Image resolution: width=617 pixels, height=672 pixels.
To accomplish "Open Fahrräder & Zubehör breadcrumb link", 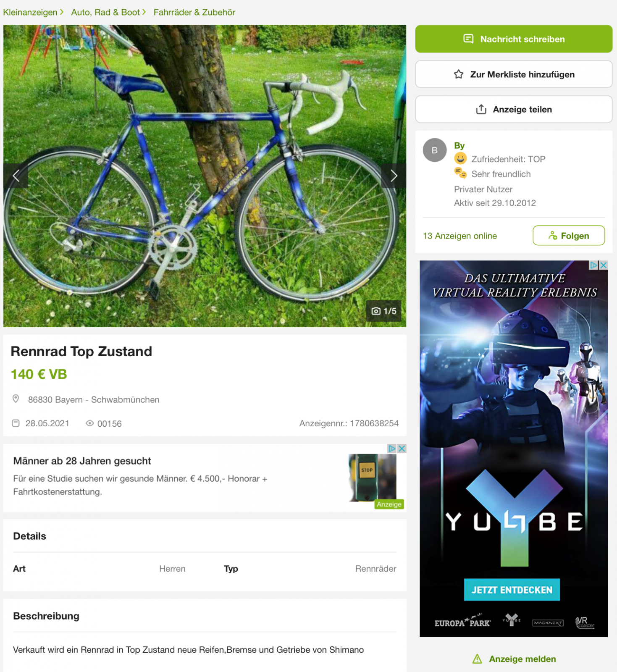I will (194, 12).
